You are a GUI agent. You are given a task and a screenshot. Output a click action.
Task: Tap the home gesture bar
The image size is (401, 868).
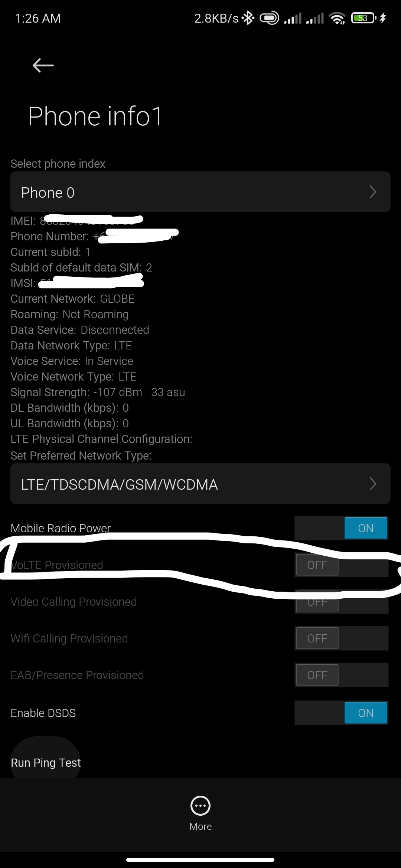(200, 859)
